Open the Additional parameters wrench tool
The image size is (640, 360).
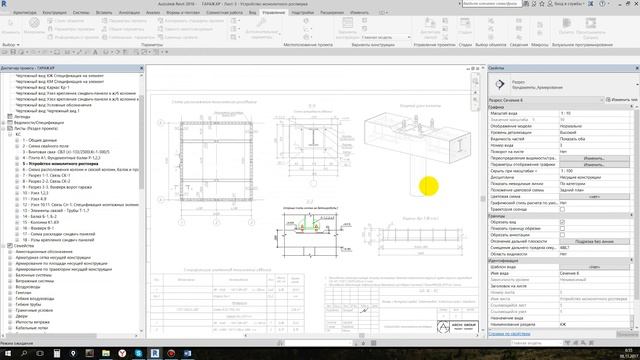(261, 23)
